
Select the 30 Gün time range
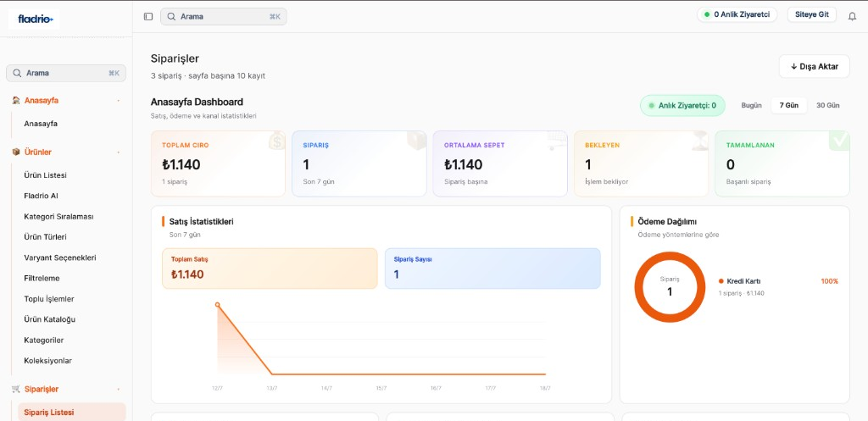tap(827, 105)
